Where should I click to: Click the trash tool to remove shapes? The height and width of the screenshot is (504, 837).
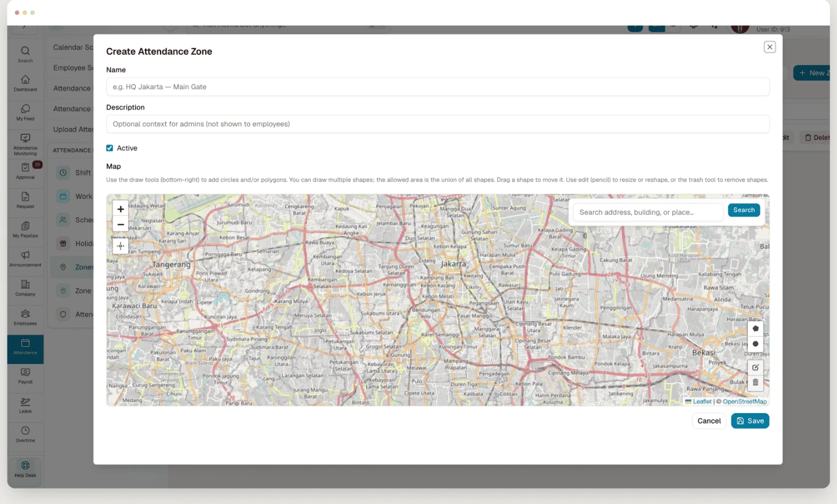755,382
